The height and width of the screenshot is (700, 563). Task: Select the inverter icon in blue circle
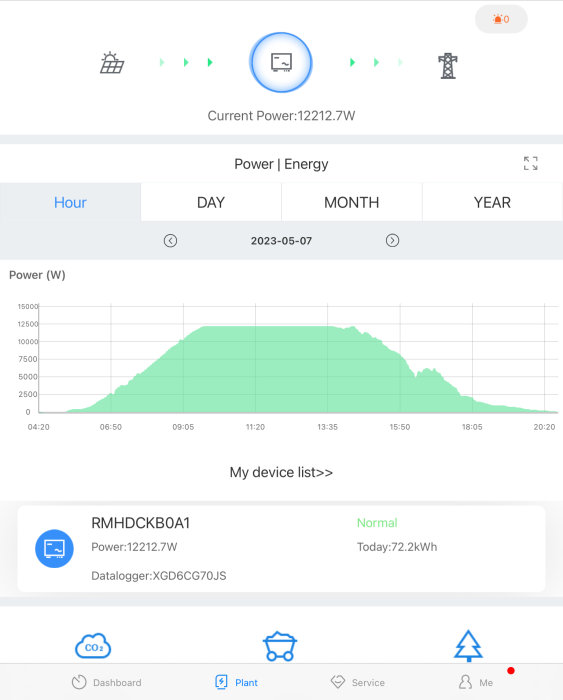tap(281, 62)
